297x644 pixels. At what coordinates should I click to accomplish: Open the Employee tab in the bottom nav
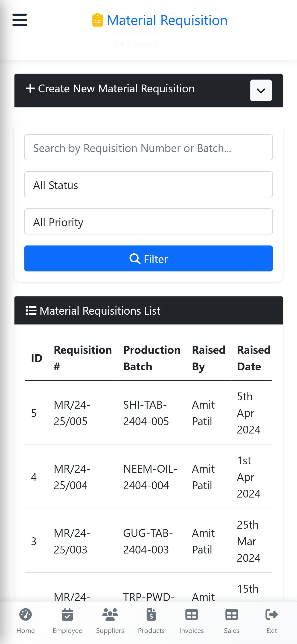[x=67, y=621]
